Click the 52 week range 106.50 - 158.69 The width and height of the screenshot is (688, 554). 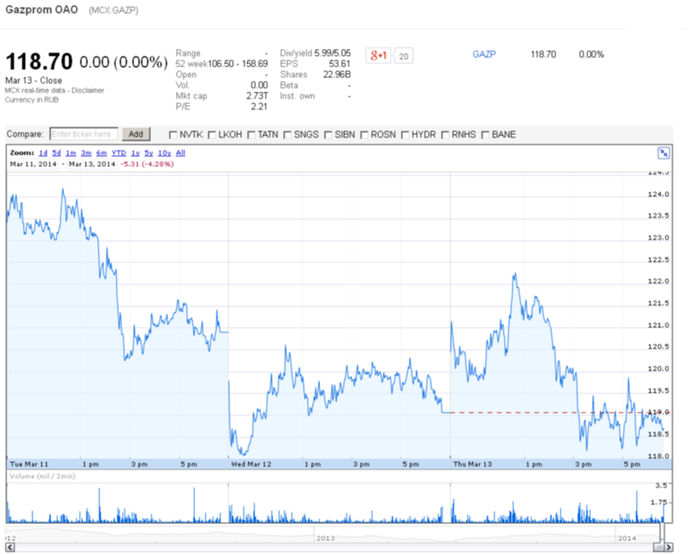coord(238,64)
